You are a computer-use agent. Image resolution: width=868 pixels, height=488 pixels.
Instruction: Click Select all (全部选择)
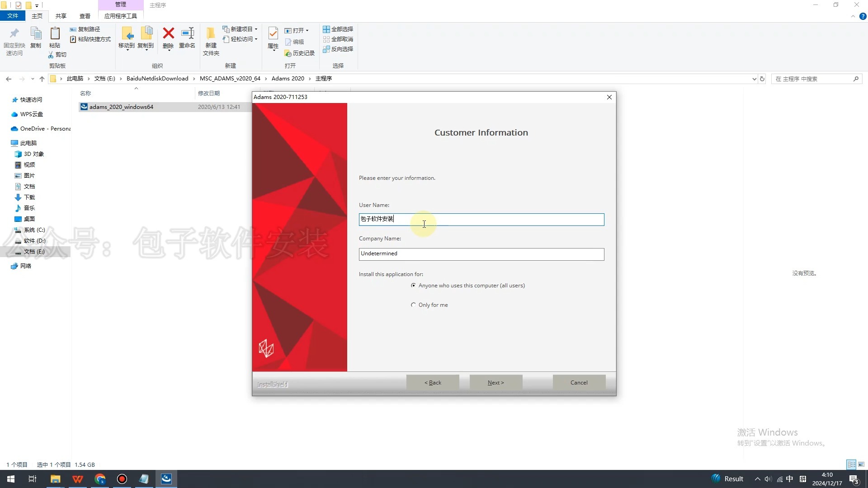(338, 29)
